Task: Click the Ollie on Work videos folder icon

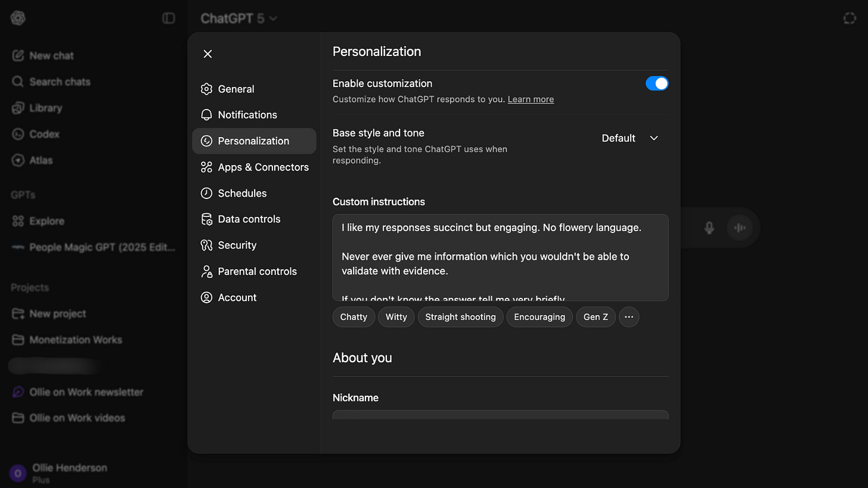Action: [18, 418]
